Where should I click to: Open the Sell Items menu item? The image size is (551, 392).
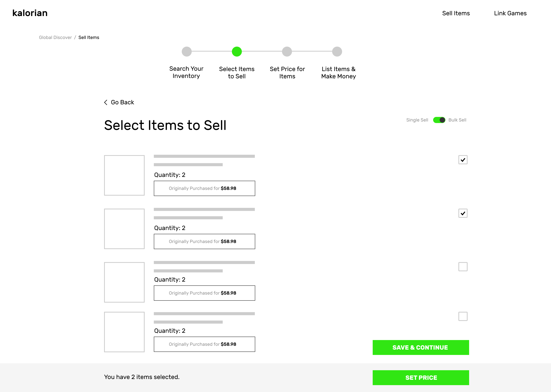pyautogui.click(x=456, y=13)
